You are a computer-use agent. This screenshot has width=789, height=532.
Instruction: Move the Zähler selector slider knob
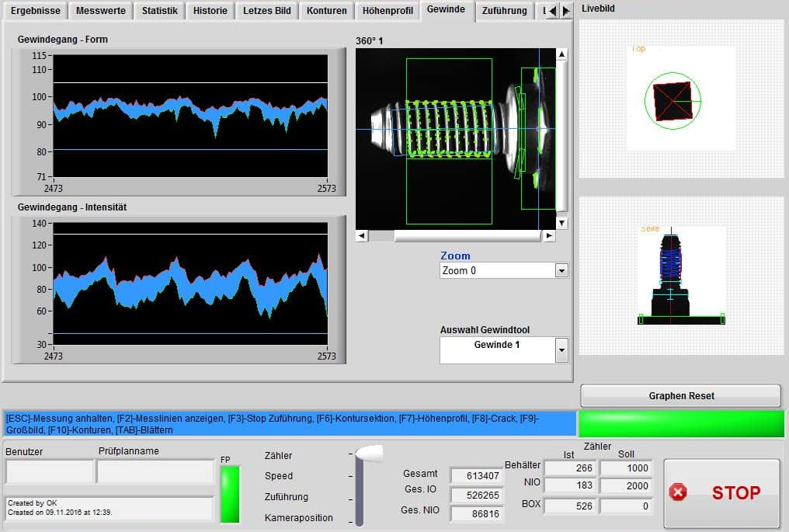tap(368, 453)
